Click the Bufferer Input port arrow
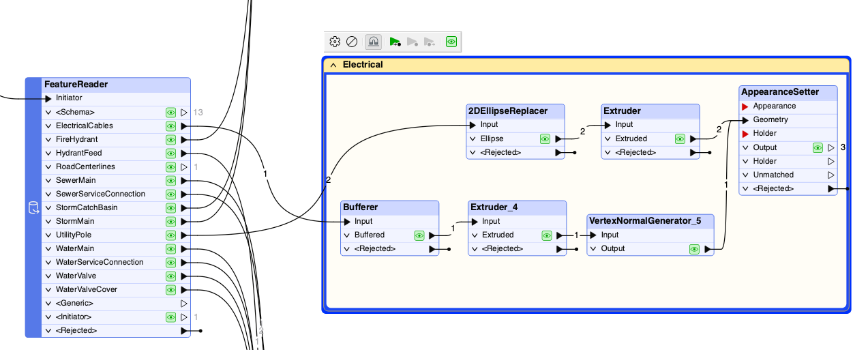This screenshot has width=868, height=350. click(x=348, y=221)
